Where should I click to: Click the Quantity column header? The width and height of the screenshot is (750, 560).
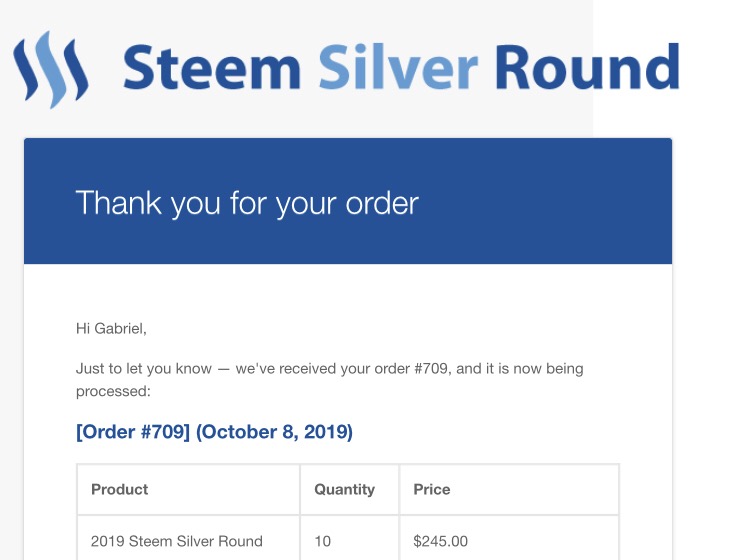tap(344, 489)
